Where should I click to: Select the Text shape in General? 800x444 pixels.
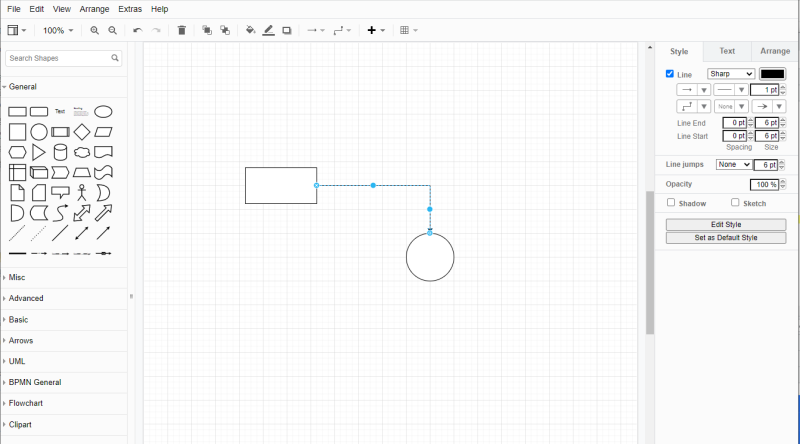tap(60, 111)
